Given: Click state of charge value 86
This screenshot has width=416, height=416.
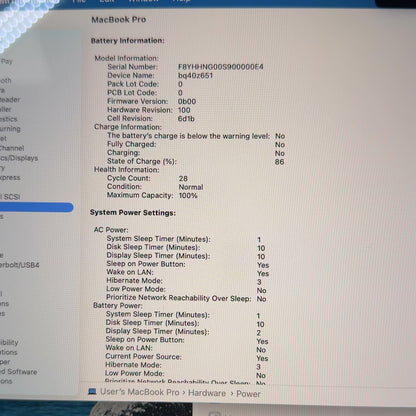Looking at the screenshot, I should (280, 162).
